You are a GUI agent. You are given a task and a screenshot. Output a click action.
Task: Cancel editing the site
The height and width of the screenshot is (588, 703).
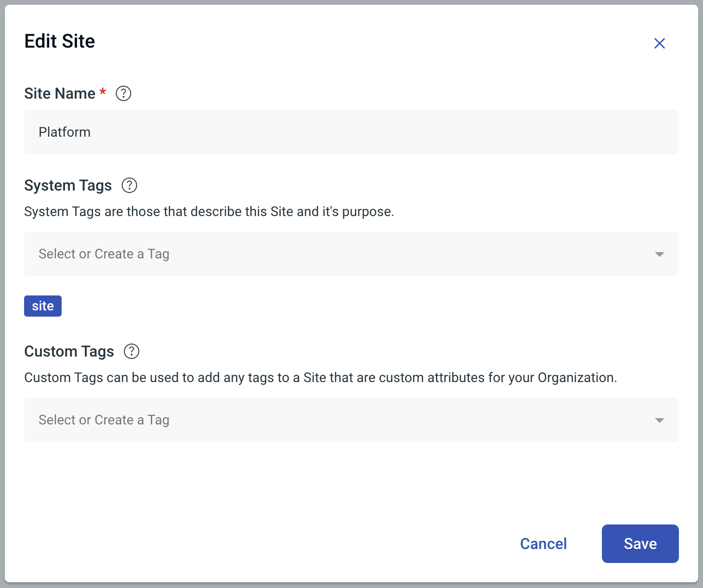click(544, 544)
